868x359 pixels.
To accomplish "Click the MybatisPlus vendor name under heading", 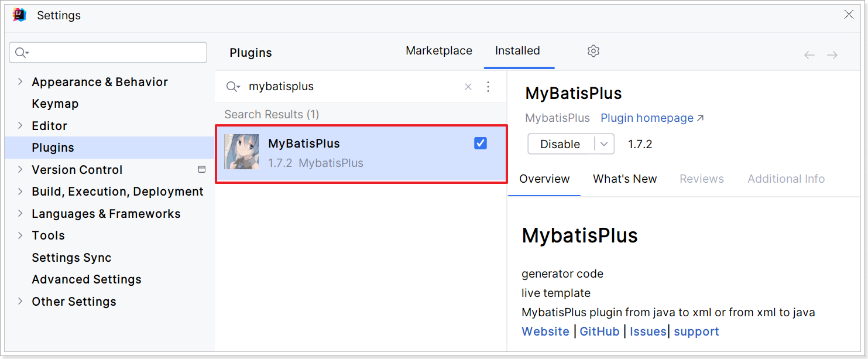I will (x=557, y=118).
